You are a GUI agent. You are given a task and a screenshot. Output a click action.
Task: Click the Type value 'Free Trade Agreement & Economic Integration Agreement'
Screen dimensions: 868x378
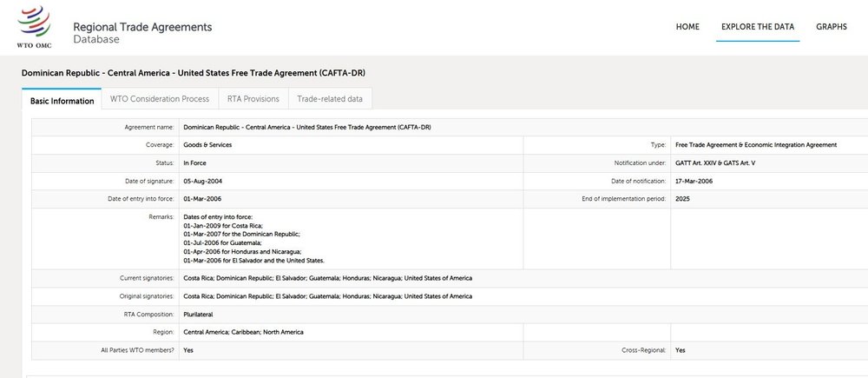tap(756, 145)
